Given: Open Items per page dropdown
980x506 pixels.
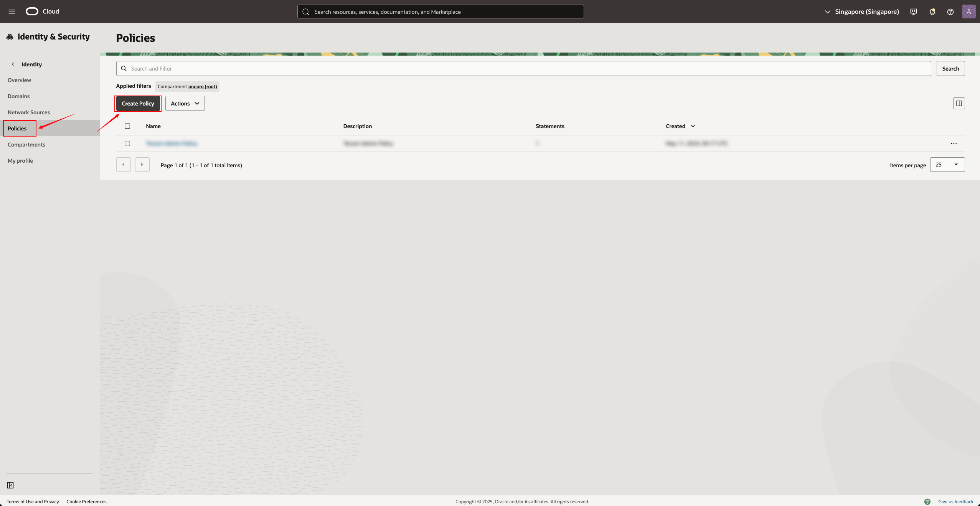Looking at the screenshot, I should coord(947,165).
